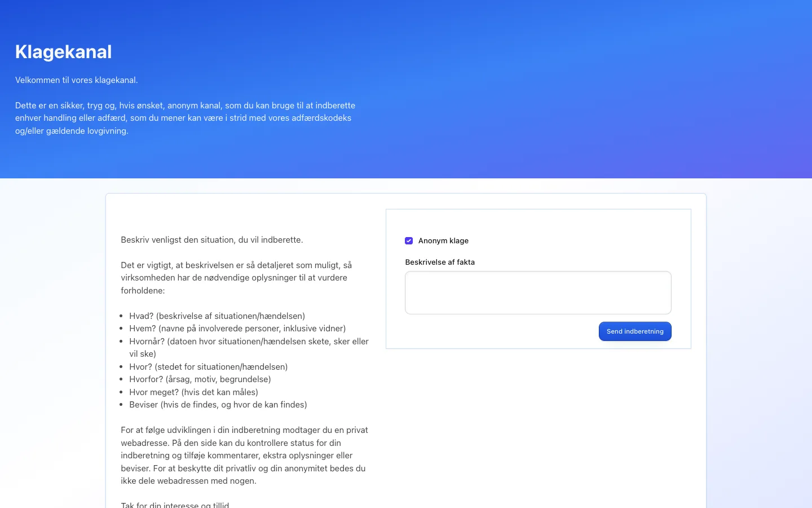Click the 'Hvorfor?' bullet item
Screen dimensions: 812x508
[200, 379]
